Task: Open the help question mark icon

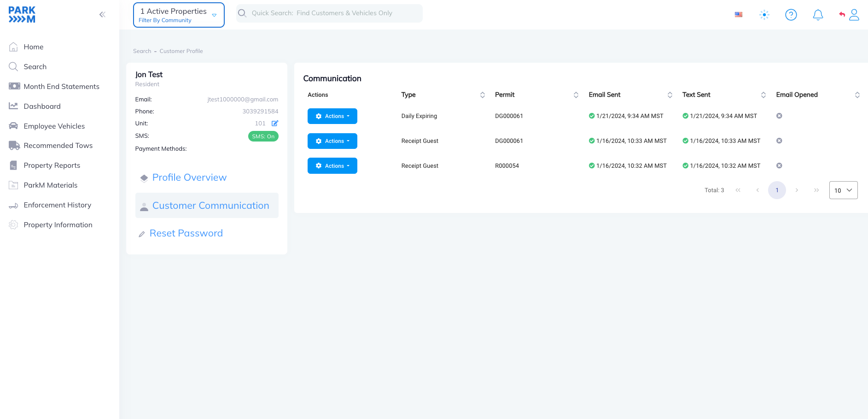Action: [x=791, y=15]
